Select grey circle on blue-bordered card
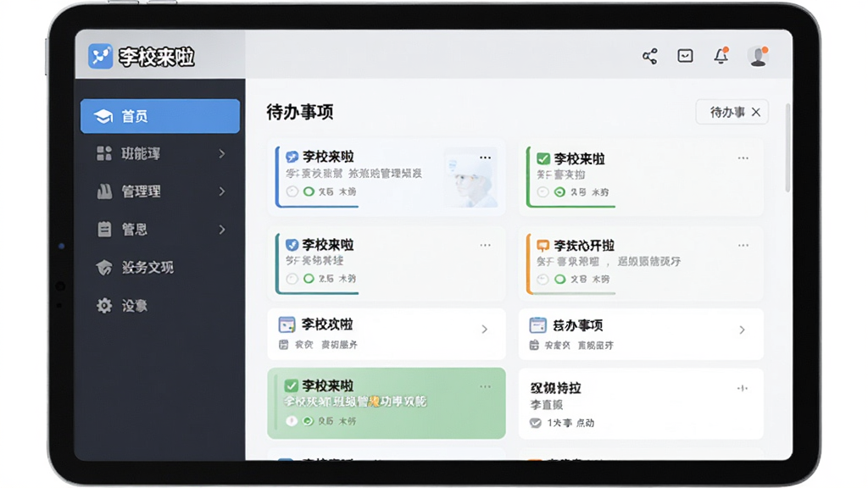This screenshot has width=868, height=488. [x=292, y=191]
